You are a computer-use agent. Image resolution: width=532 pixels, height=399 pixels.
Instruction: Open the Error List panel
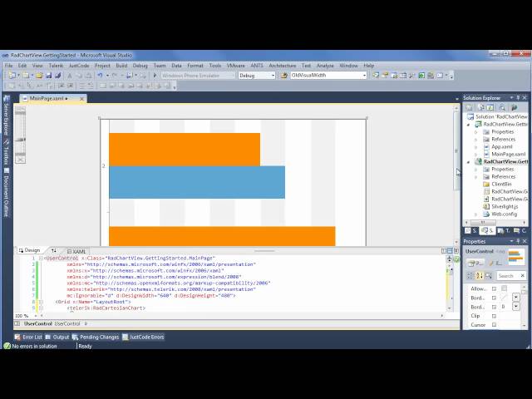28,337
